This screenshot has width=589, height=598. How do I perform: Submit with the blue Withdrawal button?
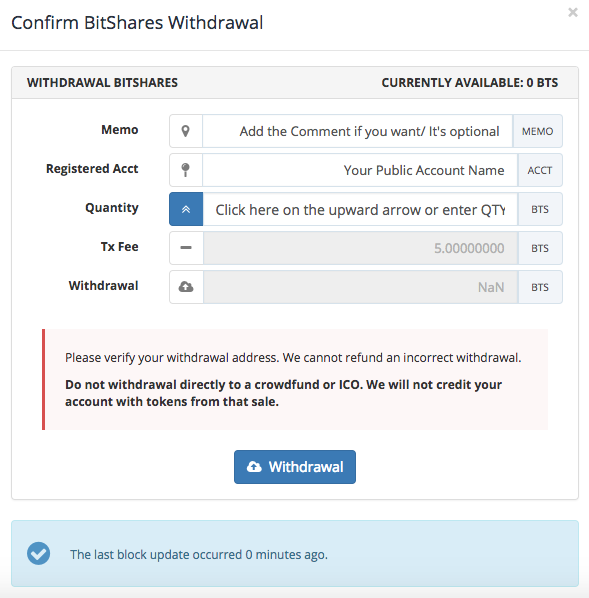coord(295,467)
